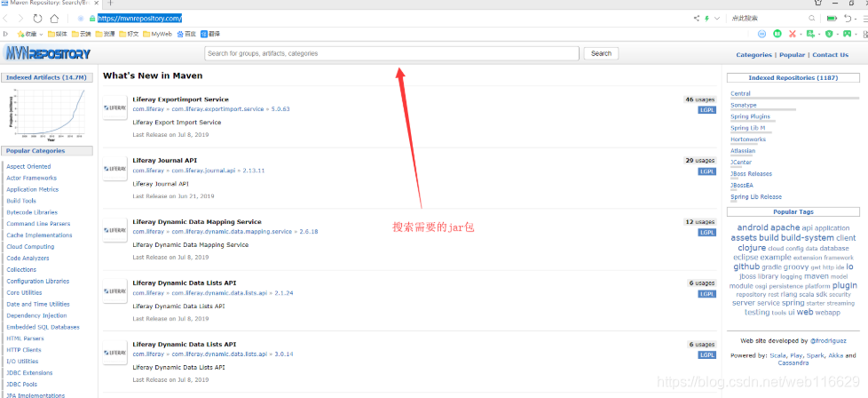Click the green battery icon

pyautogui.click(x=832, y=19)
